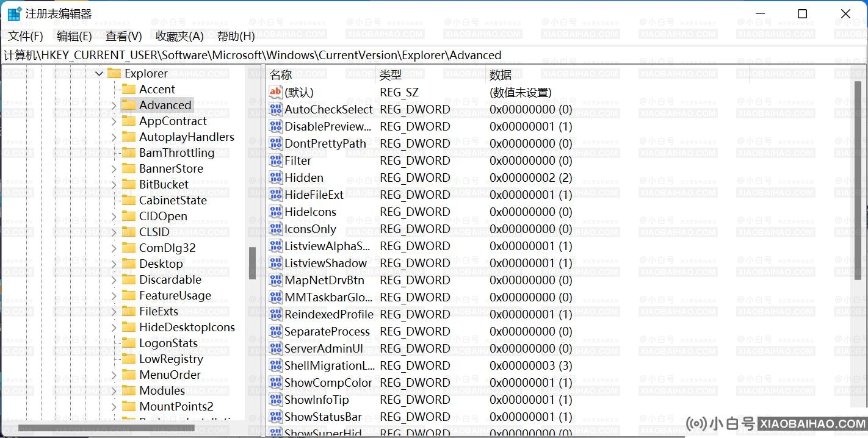Open the 收藏夹(A) menu
The image size is (868, 438).
click(179, 36)
